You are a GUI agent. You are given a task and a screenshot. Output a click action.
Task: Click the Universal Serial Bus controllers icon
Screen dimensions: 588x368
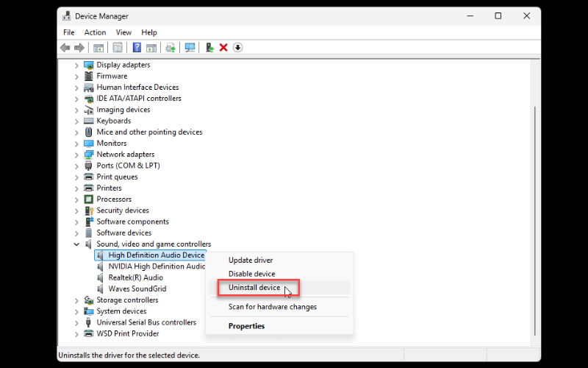[x=88, y=322]
